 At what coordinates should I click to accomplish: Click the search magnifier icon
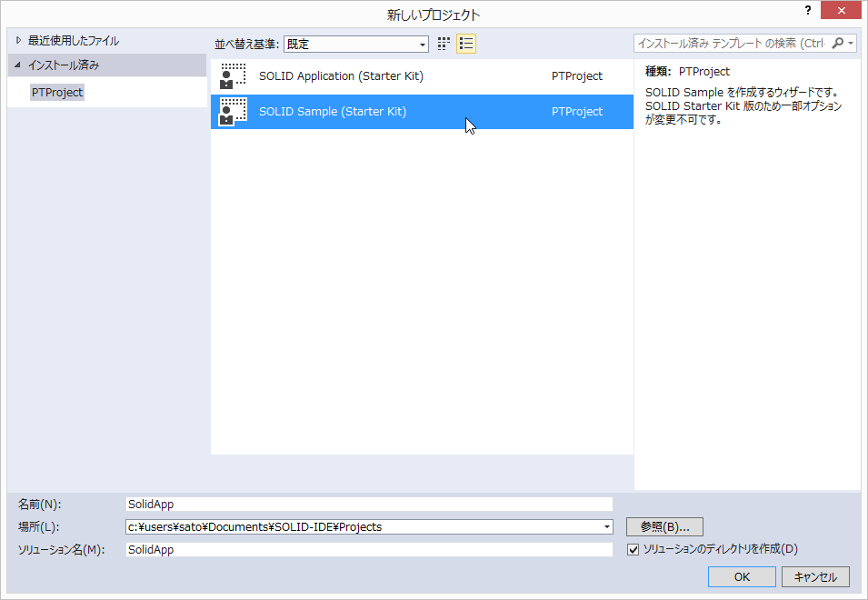[x=838, y=44]
